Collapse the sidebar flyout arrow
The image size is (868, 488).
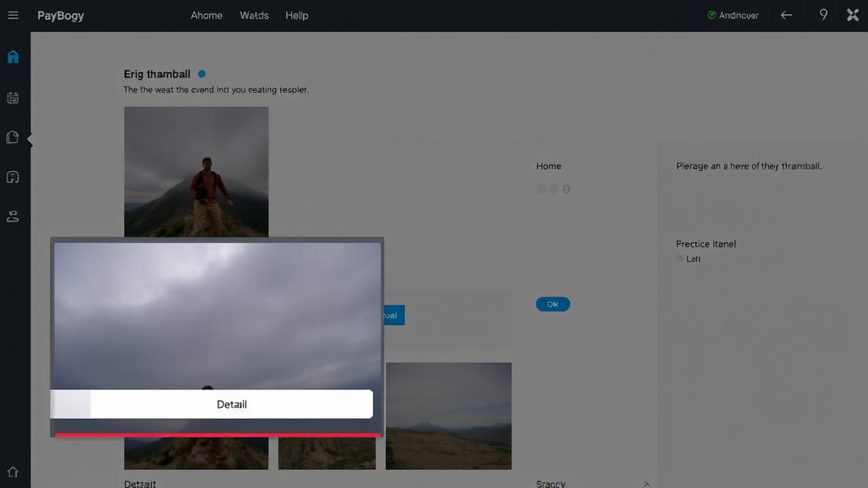coord(30,139)
